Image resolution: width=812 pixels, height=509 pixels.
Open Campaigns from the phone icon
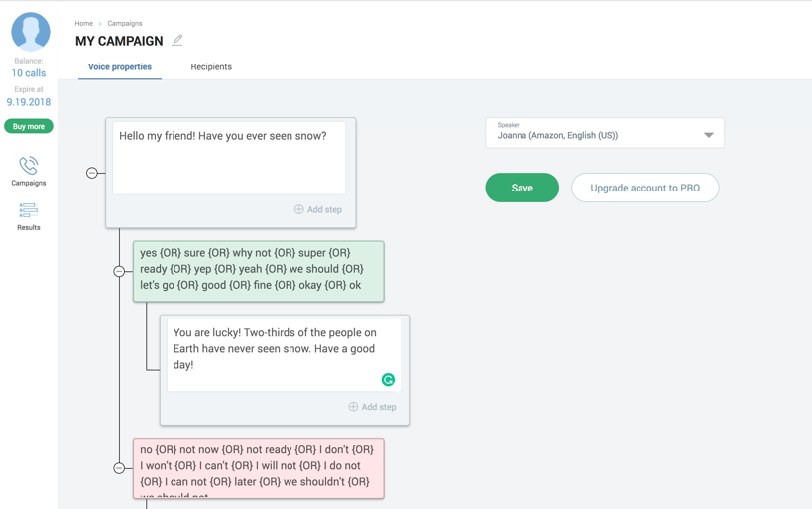[x=29, y=166]
